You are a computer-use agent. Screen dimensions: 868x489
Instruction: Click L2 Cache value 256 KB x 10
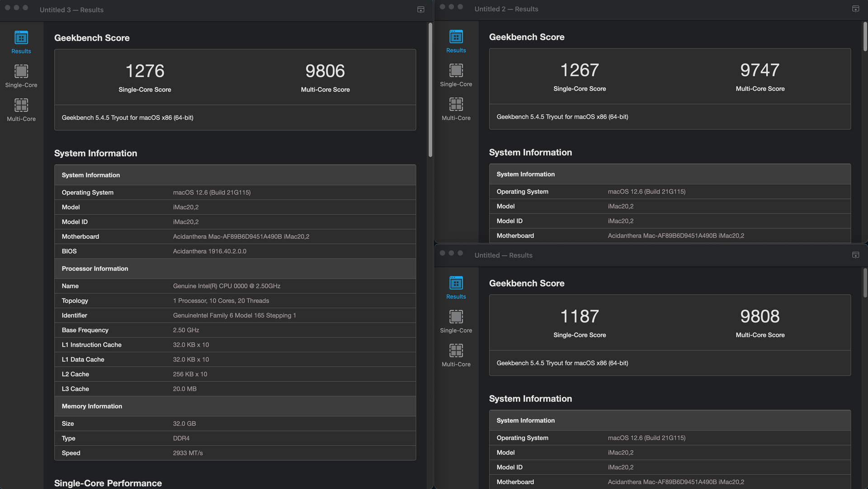[x=190, y=374]
